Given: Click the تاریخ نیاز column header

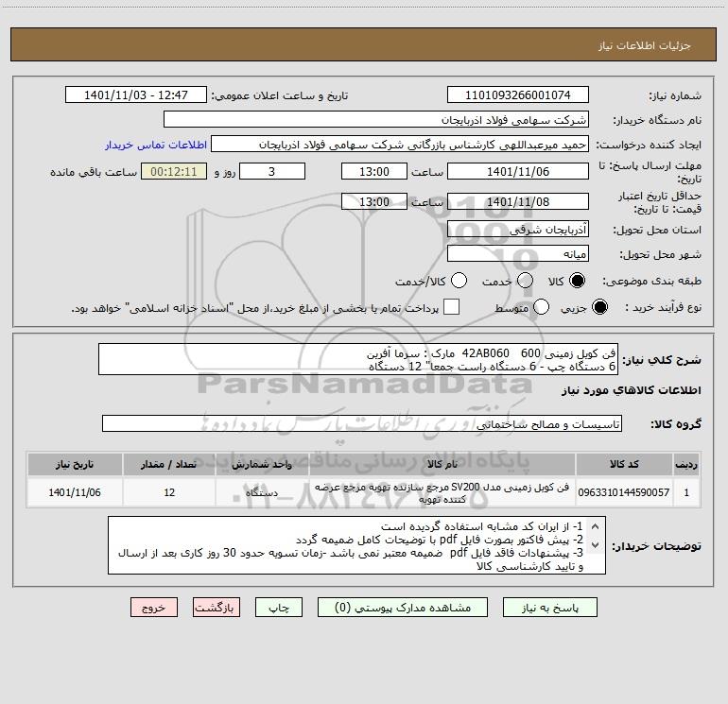Looking at the screenshot, I should pos(75,465).
